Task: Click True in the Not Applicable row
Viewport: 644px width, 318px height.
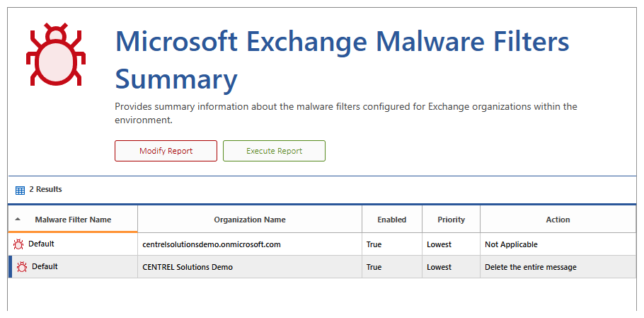Action: (374, 244)
